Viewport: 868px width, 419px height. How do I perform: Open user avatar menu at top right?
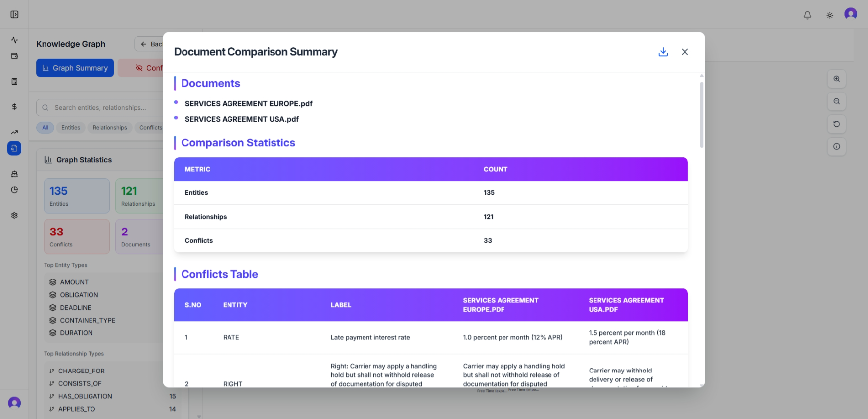(x=851, y=14)
